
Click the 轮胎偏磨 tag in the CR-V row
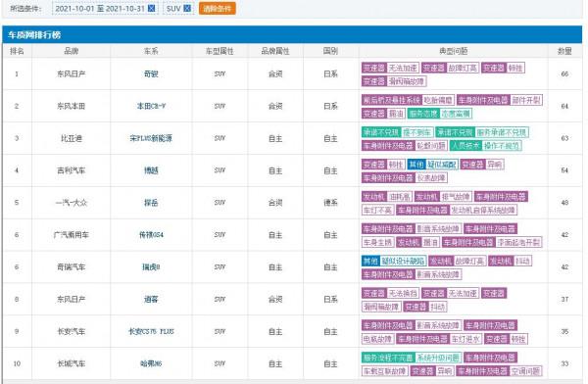[438, 100]
